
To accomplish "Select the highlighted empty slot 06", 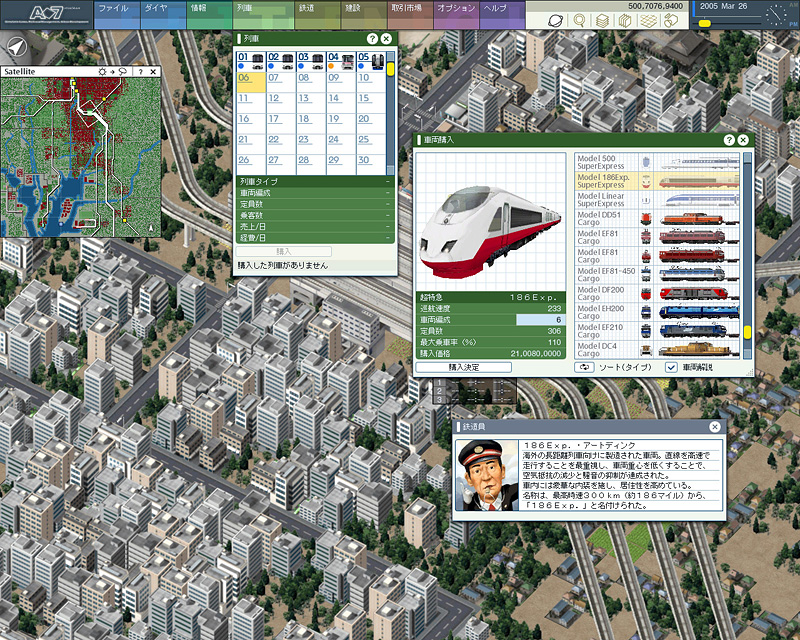I will pos(251,82).
